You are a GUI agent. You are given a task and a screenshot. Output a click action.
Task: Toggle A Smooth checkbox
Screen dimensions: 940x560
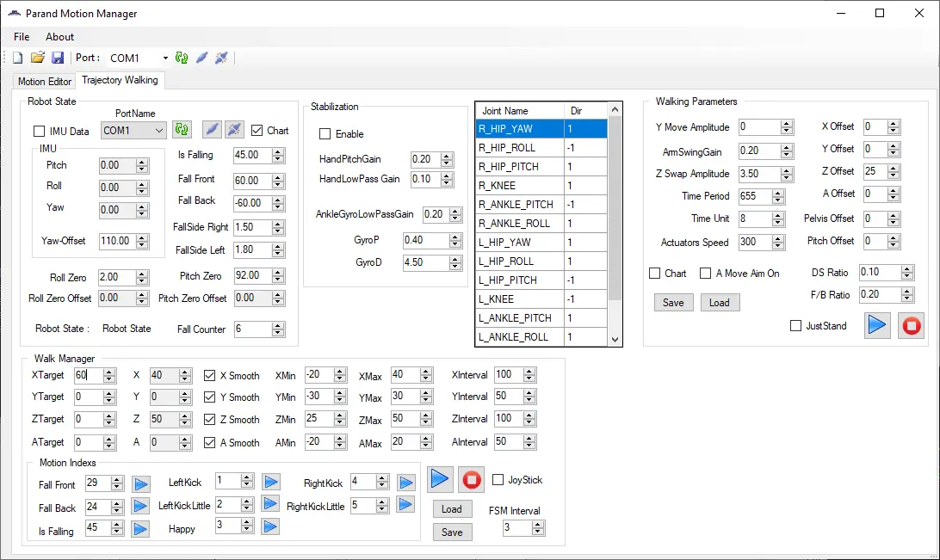coord(209,443)
